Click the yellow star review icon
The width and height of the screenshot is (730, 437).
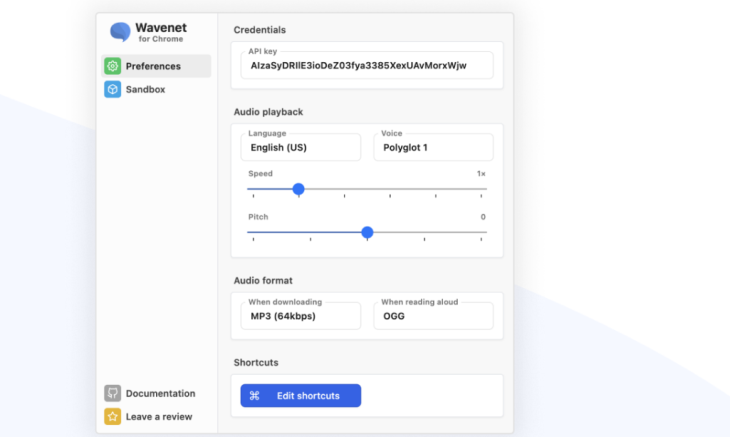pyautogui.click(x=112, y=417)
